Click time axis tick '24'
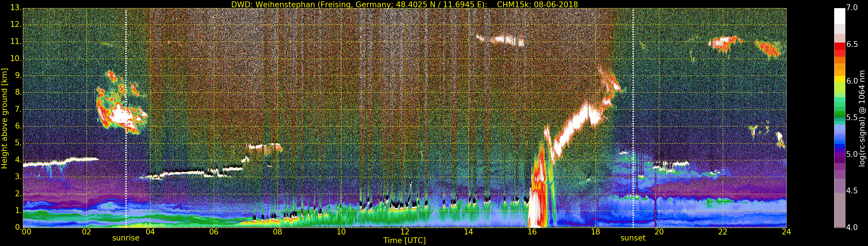868x246 pixels. click(x=786, y=232)
